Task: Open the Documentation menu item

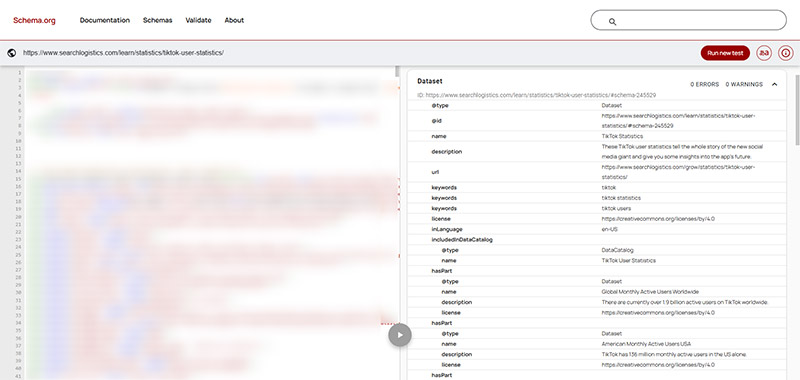Action: (x=105, y=20)
